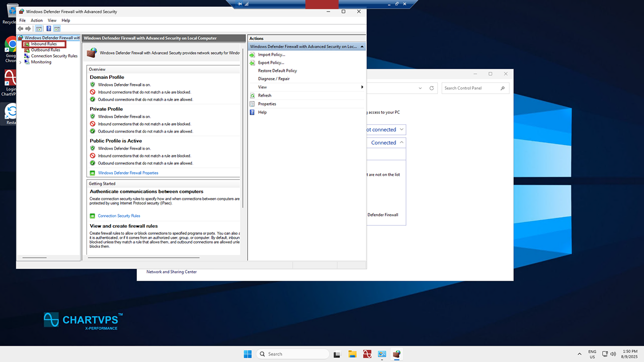Toggle the Show/Hide Action Pane toolbar button
The image size is (644, 362).
point(57,29)
